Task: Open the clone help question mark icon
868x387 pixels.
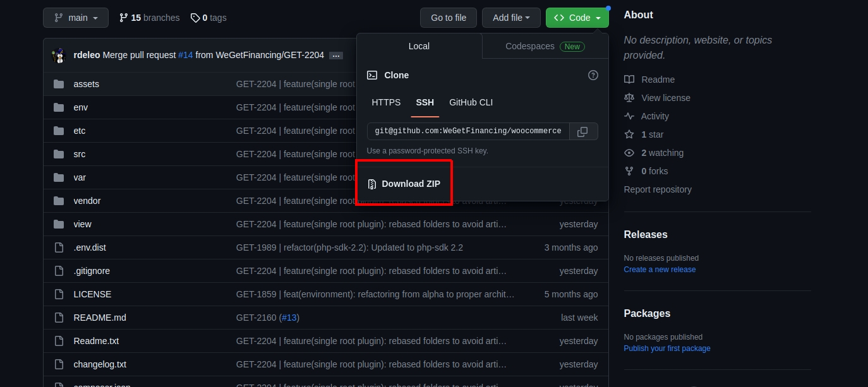Action: pos(593,75)
